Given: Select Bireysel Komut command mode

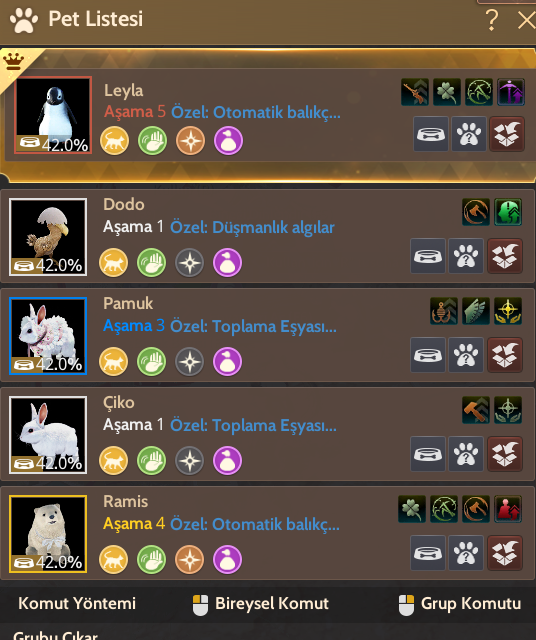Looking at the screenshot, I should (x=260, y=604).
